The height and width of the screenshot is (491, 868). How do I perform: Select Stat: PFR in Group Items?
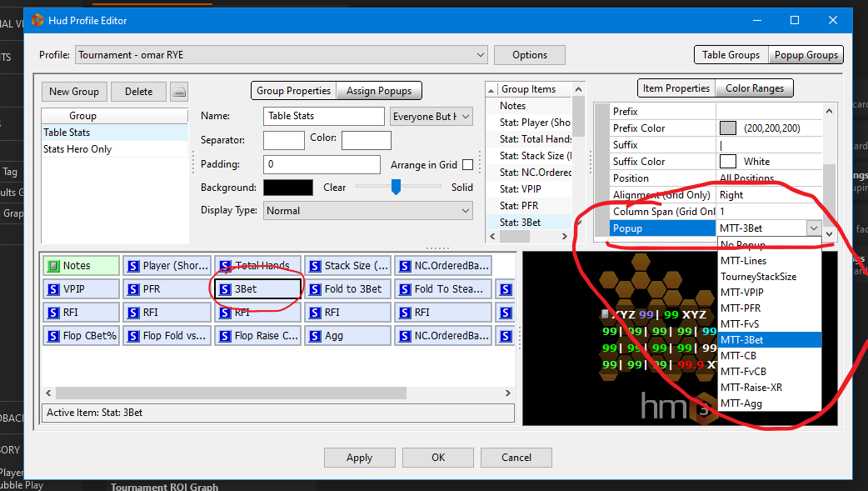coord(529,206)
